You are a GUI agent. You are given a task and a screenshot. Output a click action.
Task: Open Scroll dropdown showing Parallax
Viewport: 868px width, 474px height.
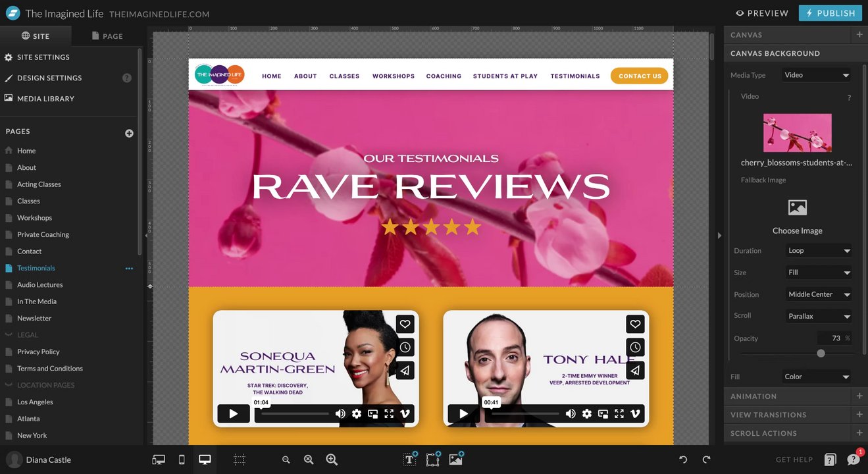pyautogui.click(x=819, y=316)
